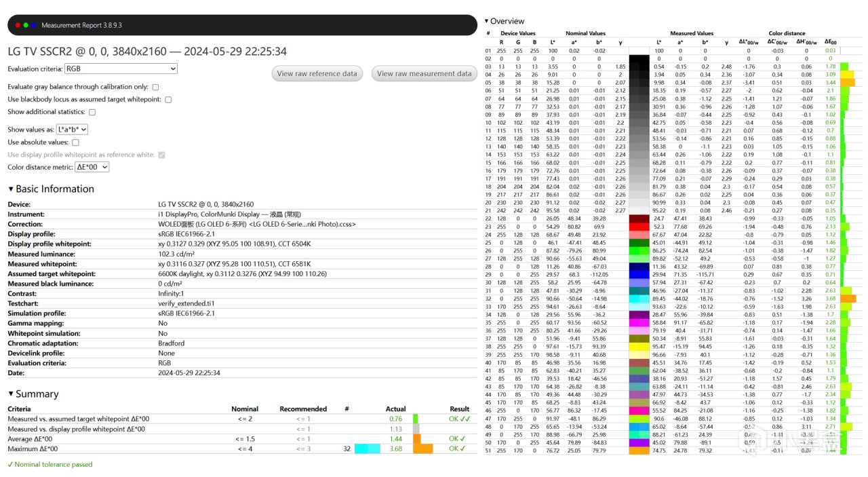Click the page heading LG TV SSCR2 title
Viewport: 868px width, 477px height.
[x=147, y=52]
